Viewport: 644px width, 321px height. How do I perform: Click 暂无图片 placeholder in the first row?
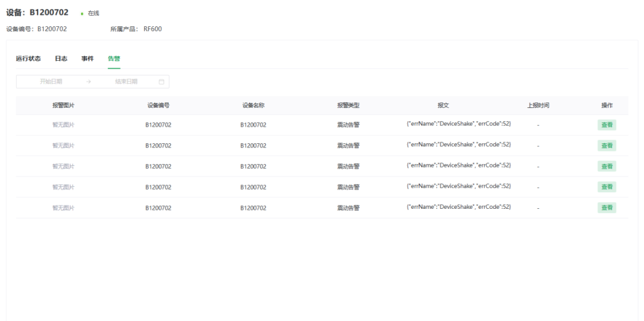coord(63,125)
